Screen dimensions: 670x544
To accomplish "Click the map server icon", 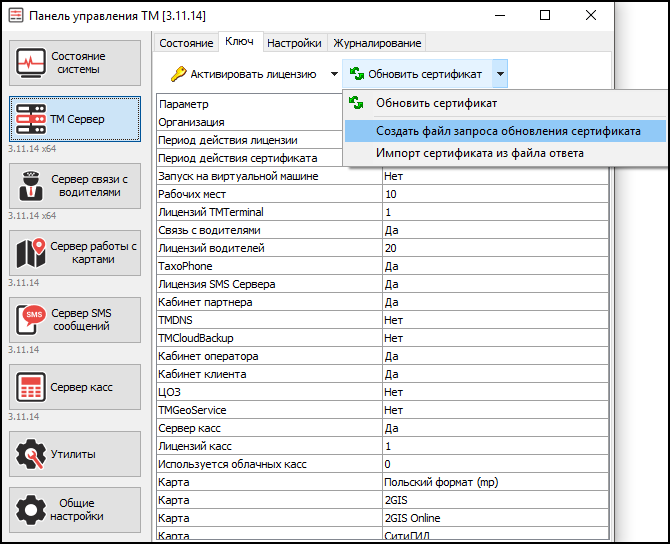I will coord(31,253).
